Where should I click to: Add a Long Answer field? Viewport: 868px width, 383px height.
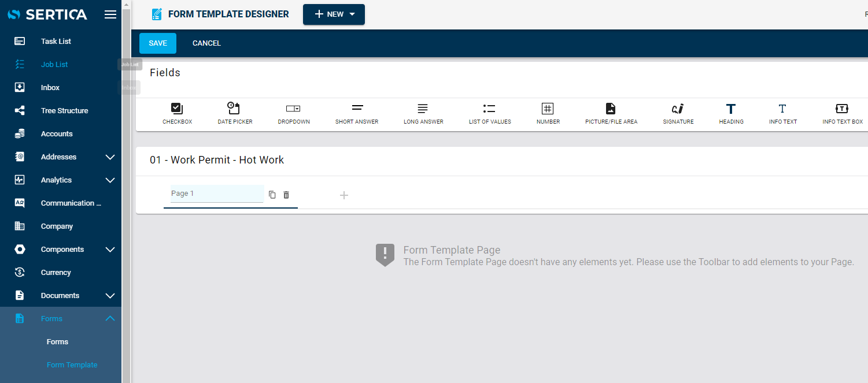coord(423,113)
